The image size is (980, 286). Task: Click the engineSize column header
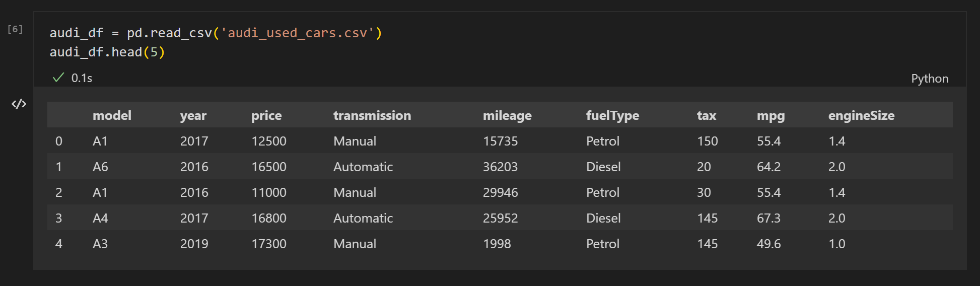[861, 116]
